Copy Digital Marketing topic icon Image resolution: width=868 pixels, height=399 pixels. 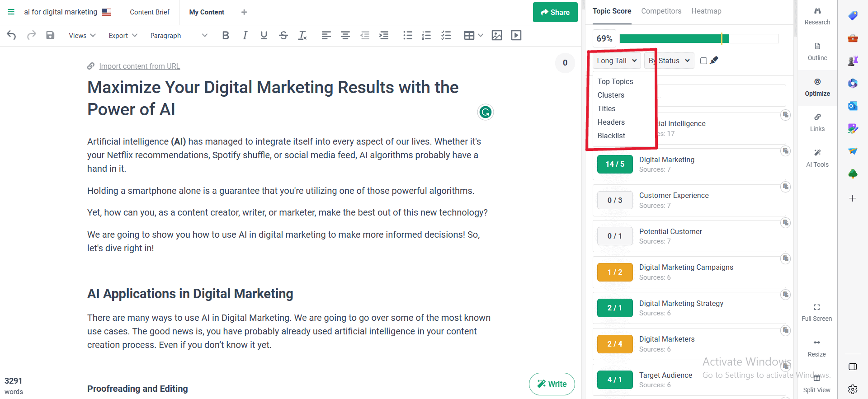[786, 150]
